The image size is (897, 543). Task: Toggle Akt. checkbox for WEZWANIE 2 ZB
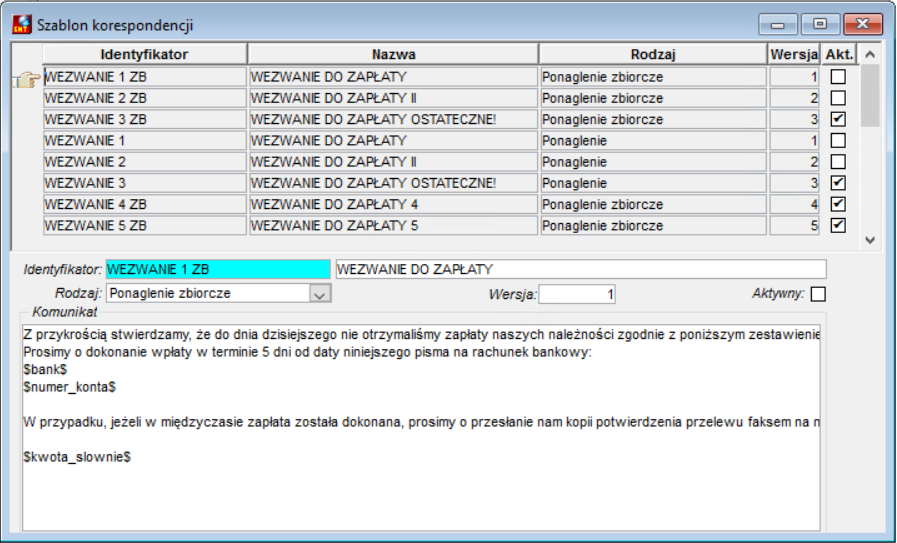pyautogui.click(x=838, y=98)
